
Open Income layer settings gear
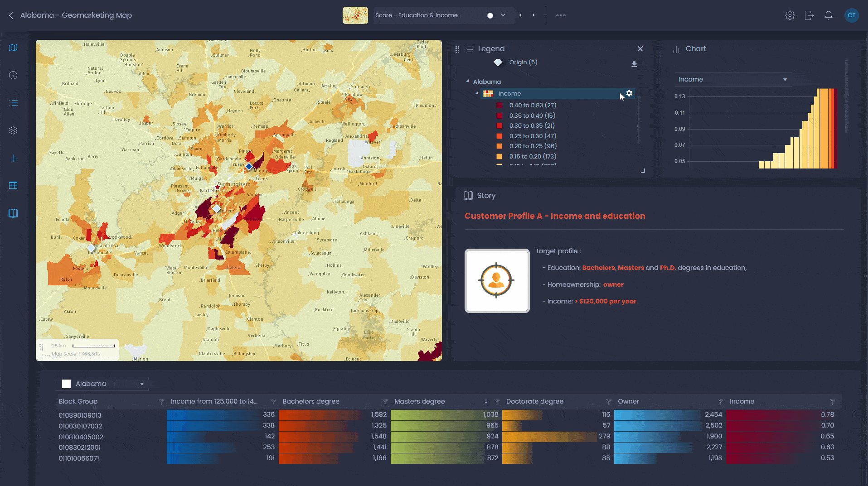pyautogui.click(x=629, y=93)
